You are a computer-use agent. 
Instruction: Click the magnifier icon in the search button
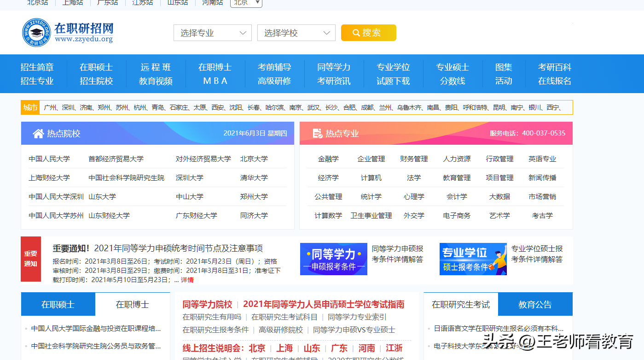(x=356, y=33)
